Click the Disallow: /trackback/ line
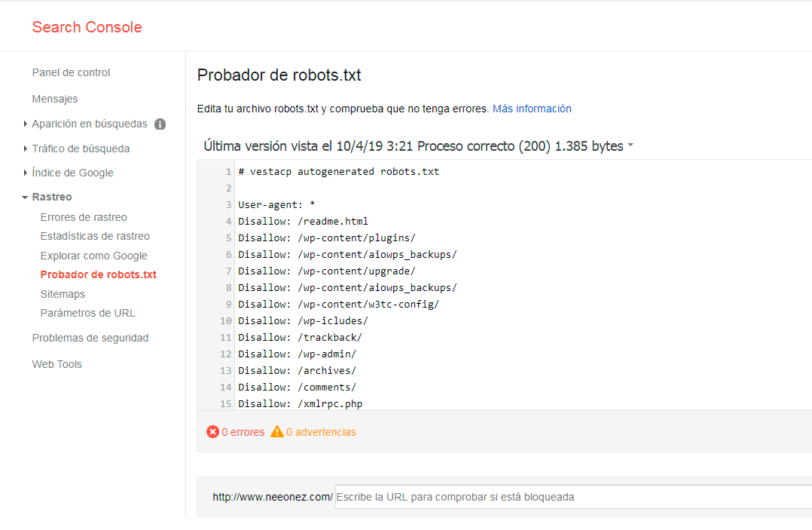The width and height of the screenshot is (812, 530). coord(301,337)
